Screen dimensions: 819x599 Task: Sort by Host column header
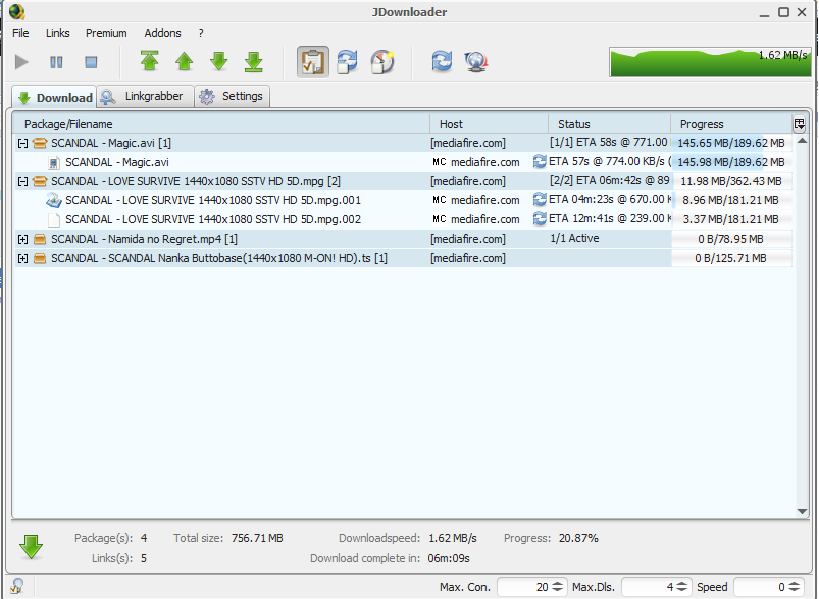(489, 124)
